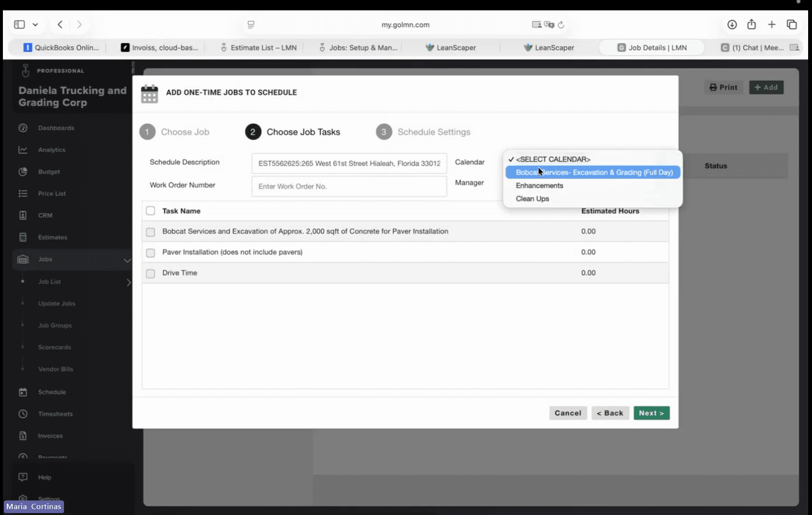
Task: Open the Invoices document icon
Action: pyautogui.click(x=23, y=435)
